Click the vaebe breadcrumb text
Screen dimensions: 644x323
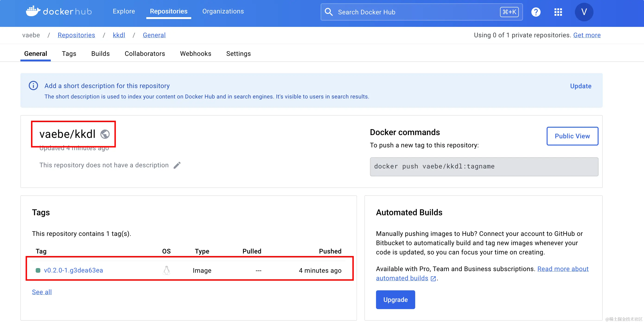click(31, 35)
